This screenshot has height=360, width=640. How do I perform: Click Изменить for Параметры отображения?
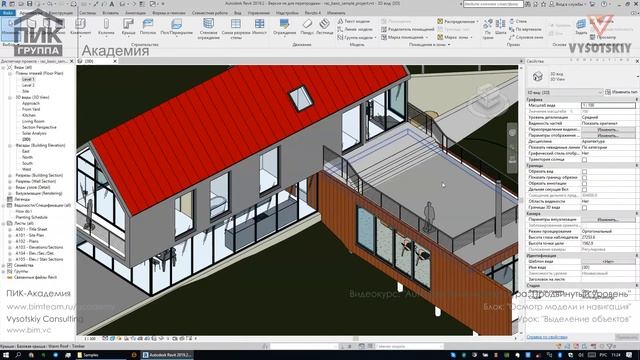[608, 135]
